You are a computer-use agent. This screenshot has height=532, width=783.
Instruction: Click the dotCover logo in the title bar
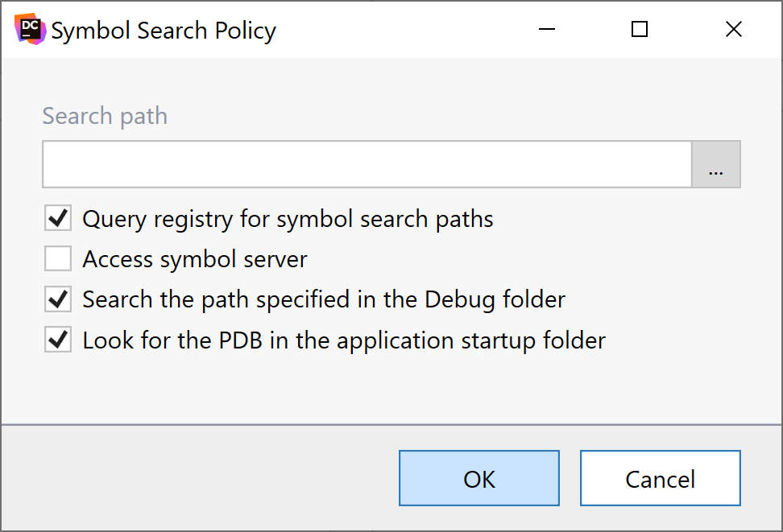pyautogui.click(x=28, y=28)
